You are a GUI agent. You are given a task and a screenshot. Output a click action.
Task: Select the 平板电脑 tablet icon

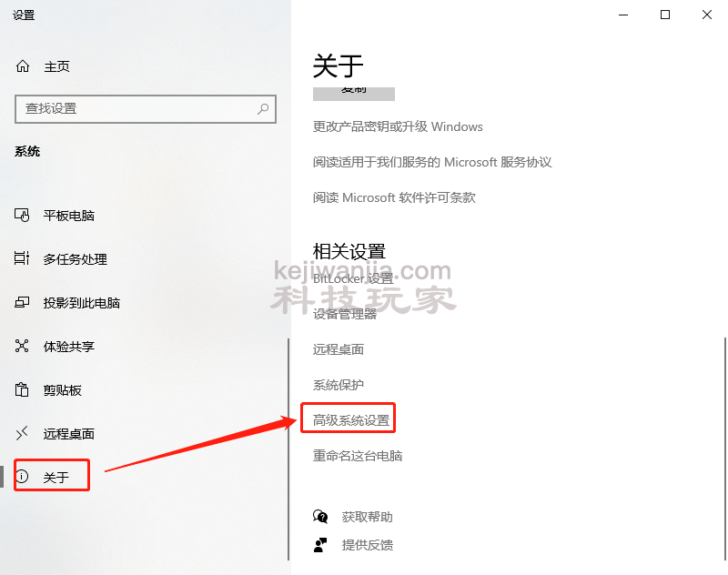click(x=22, y=216)
